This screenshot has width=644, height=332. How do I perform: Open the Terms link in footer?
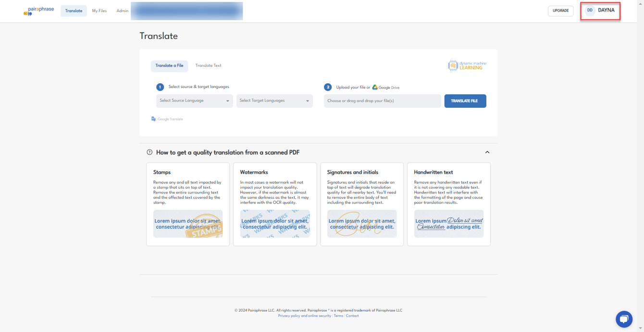click(338, 316)
